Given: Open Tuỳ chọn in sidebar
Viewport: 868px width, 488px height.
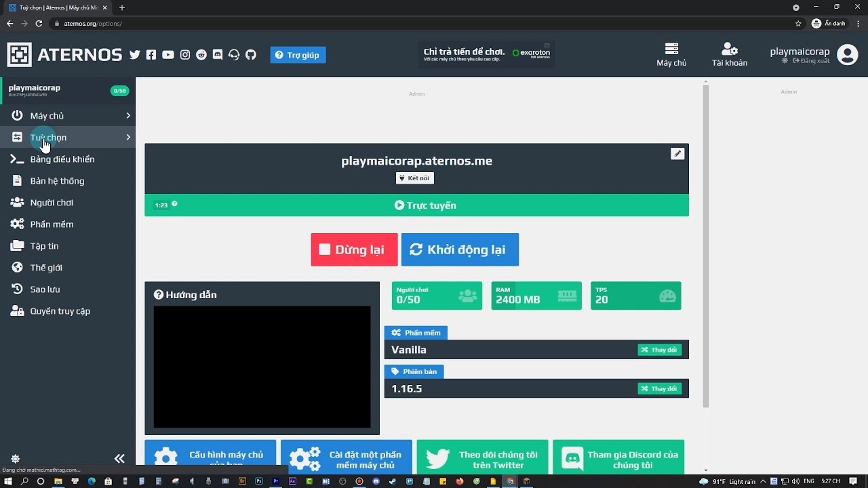Looking at the screenshot, I should pyautogui.click(x=68, y=138).
